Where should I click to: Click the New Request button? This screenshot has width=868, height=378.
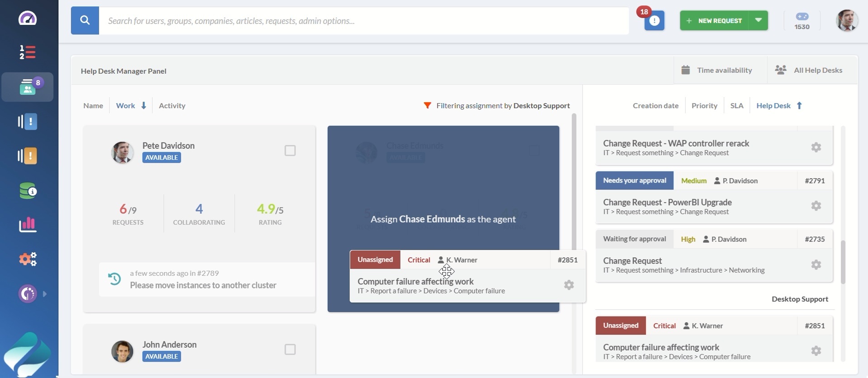(x=714, y=20)
